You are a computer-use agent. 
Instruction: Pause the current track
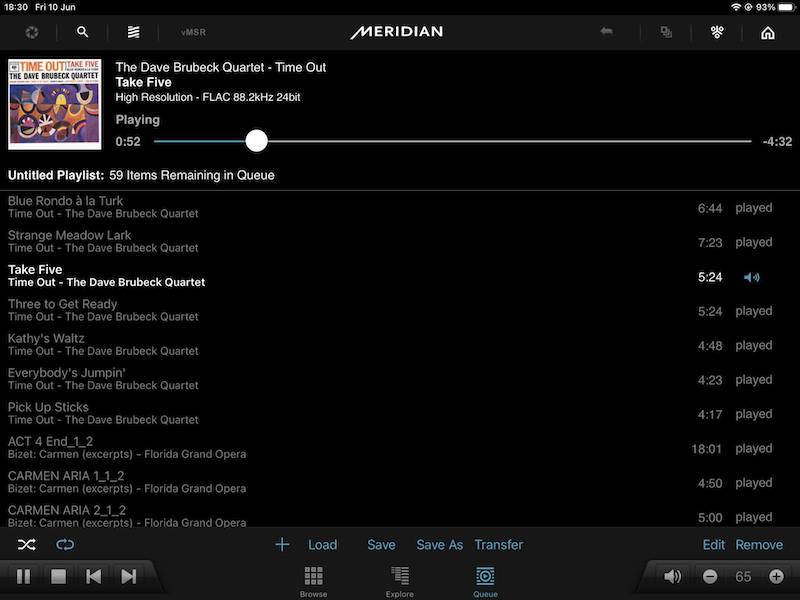click(23, 577)
